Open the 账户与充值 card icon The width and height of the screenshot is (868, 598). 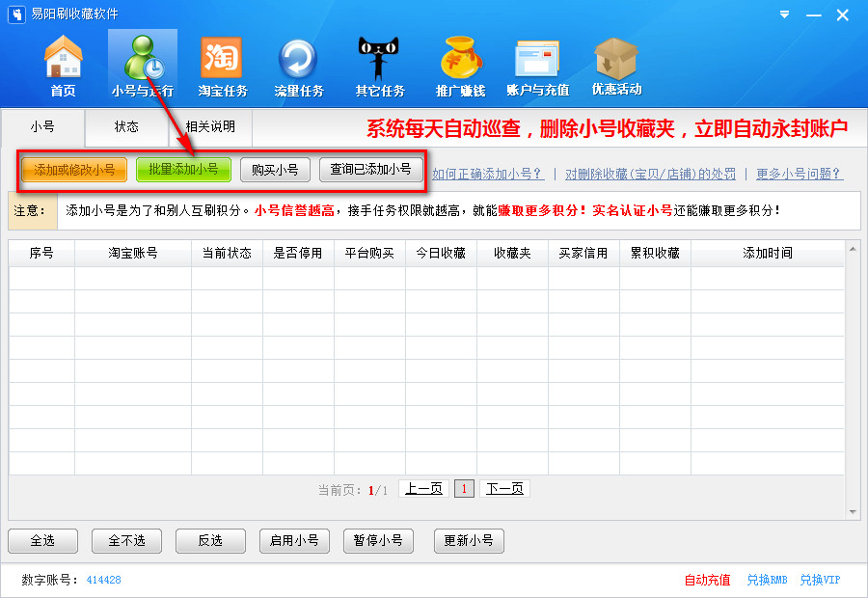click(537, 66)
